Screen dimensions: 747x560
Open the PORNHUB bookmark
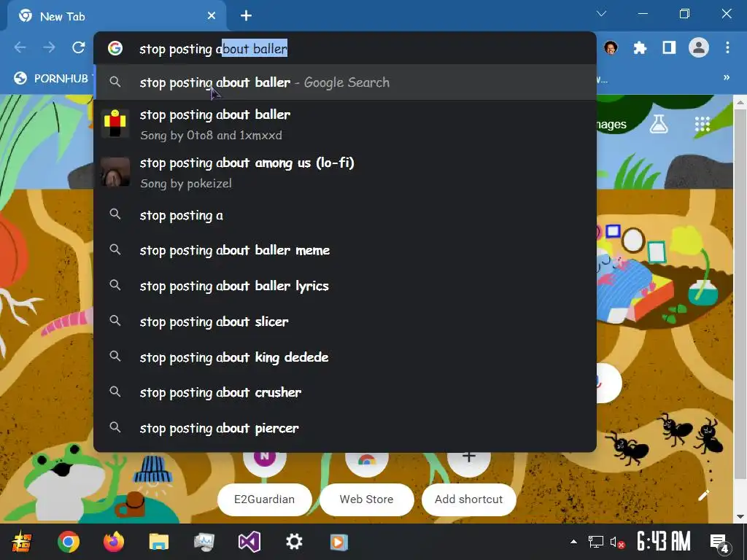[x=52, y=78]
